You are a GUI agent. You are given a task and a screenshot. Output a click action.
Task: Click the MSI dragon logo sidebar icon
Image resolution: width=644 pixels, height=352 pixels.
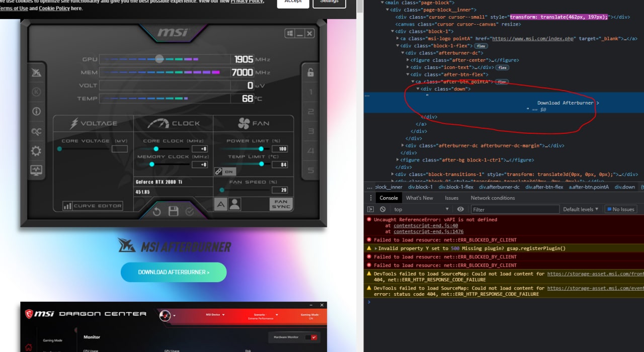36,73
